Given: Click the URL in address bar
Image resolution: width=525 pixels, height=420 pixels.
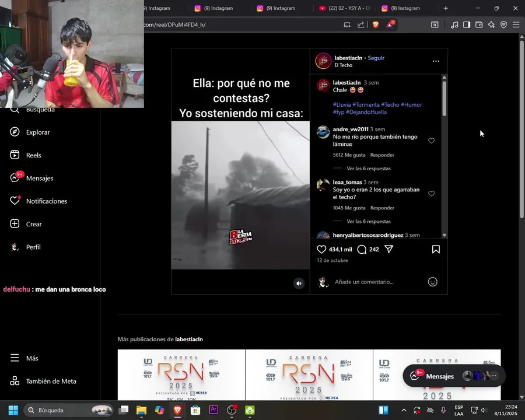Looking at the screenshot, I should click(175, 24).
